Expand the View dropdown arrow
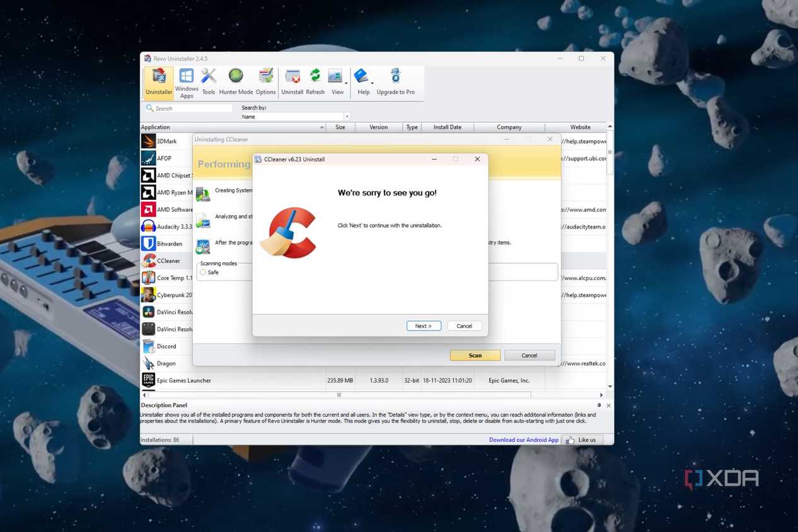 coord(346,83)
